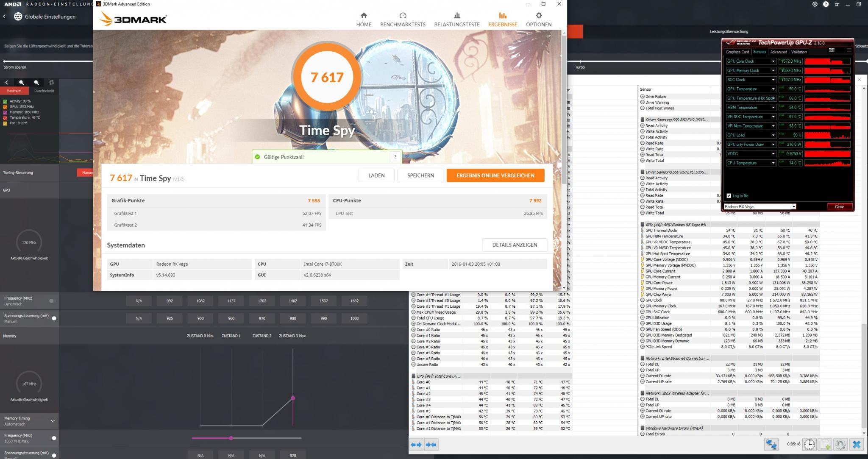Screen dimensions: 868x459
Task: Close the panel with the gray X beside GPU-Z
Action: pos(859,79)
